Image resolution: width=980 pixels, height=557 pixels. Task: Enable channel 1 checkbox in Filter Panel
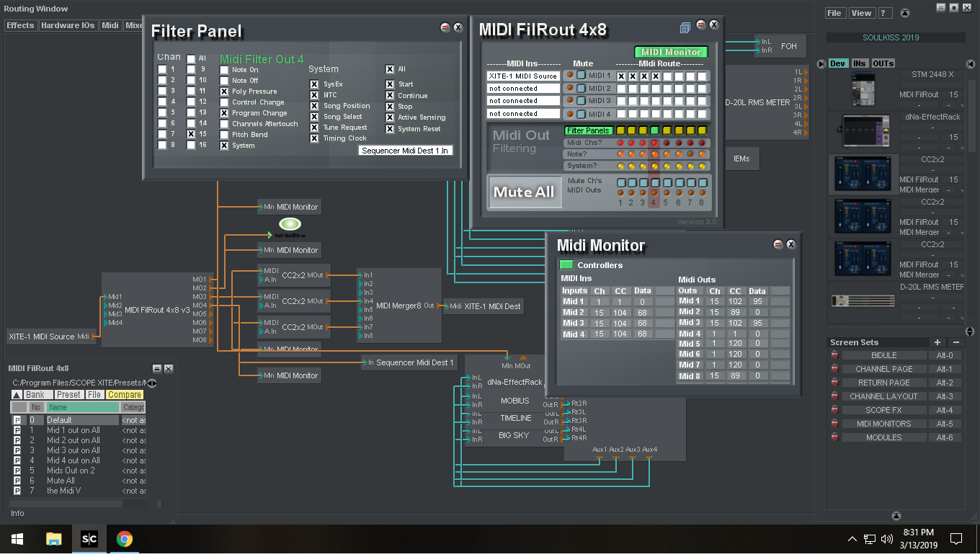click(x=162, y=70)
